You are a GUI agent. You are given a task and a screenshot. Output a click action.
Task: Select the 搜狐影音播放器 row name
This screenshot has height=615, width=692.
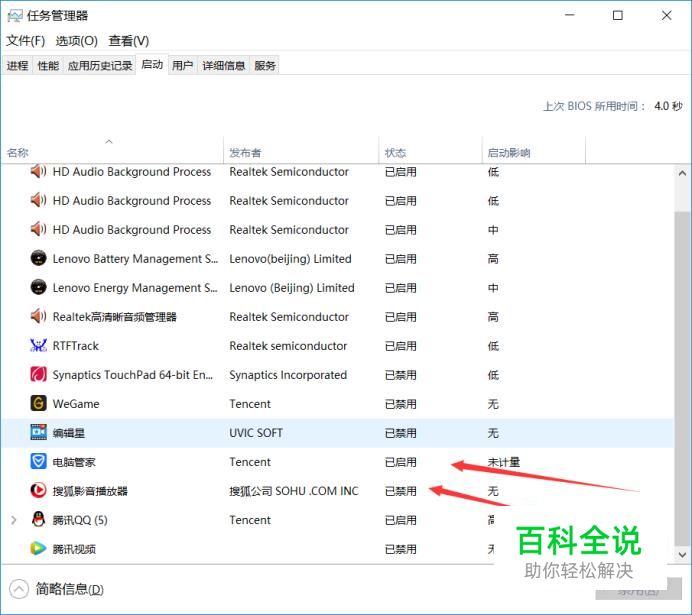tap(90, 491)
